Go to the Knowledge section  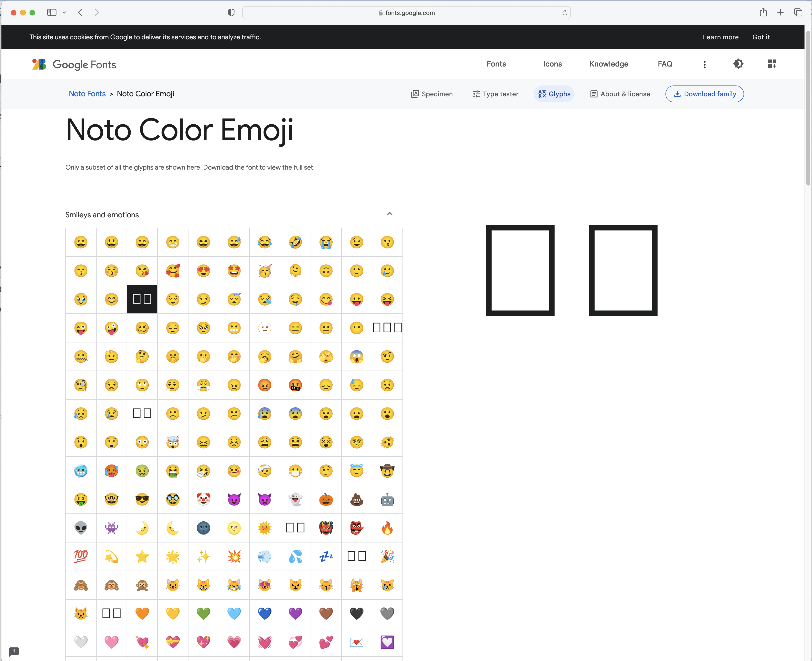point(609,64)
